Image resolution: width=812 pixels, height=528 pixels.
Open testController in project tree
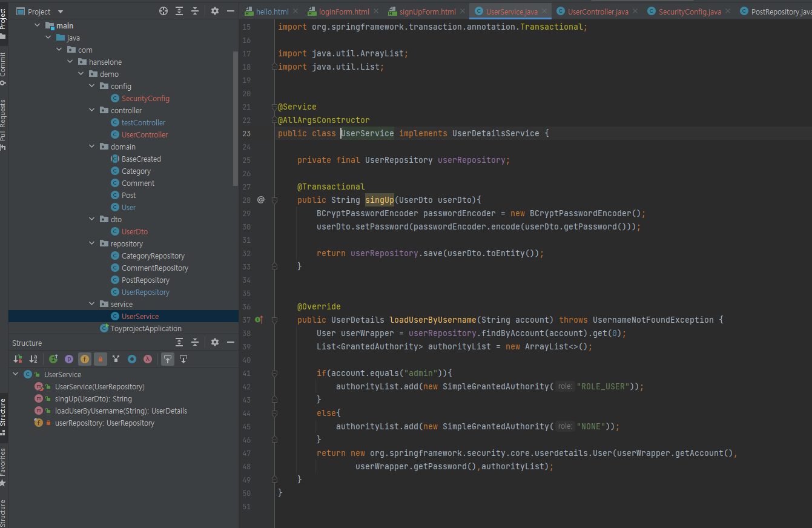coord(144,122)
